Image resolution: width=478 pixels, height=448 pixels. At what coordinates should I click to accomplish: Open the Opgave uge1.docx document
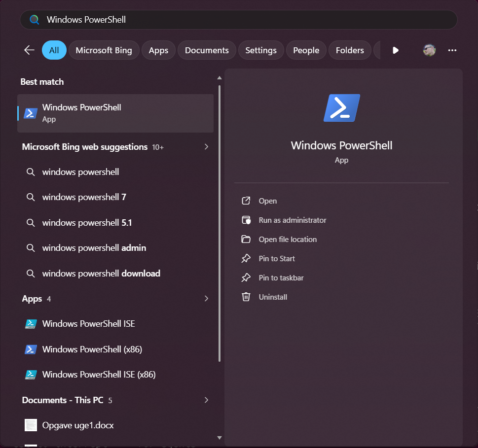click(115, 425)
